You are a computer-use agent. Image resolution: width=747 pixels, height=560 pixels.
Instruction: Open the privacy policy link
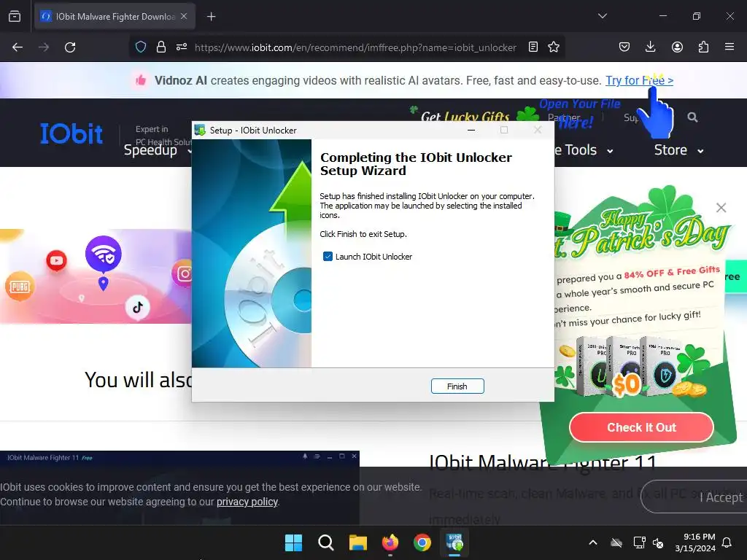[247, 502]
